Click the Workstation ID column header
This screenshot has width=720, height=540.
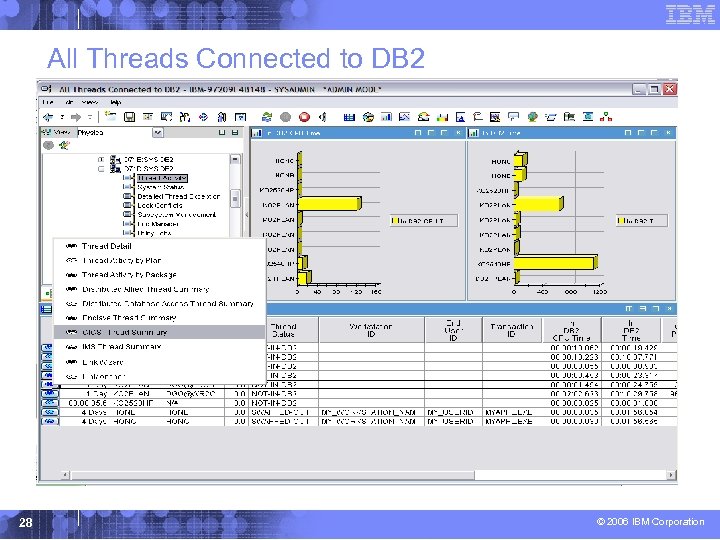(x=371, y=330)
